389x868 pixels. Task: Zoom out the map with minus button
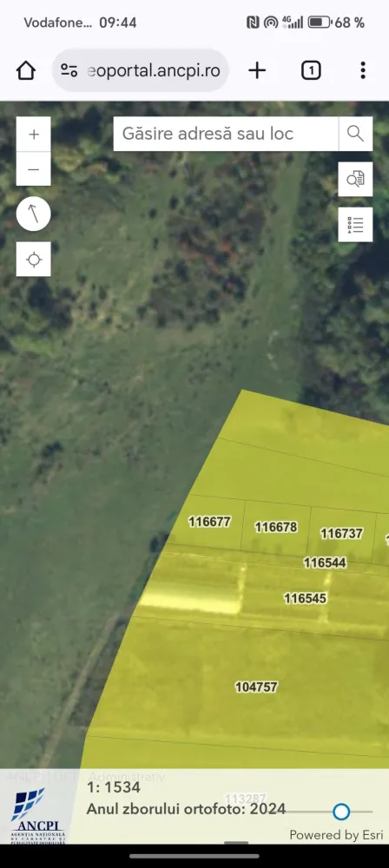[33, 169]
